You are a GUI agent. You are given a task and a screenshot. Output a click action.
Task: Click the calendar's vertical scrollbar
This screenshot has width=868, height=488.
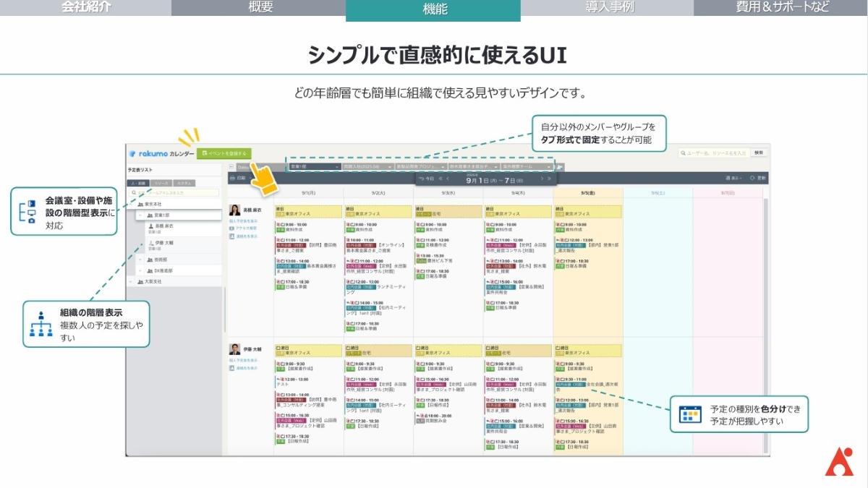click(x=766, y=327)
